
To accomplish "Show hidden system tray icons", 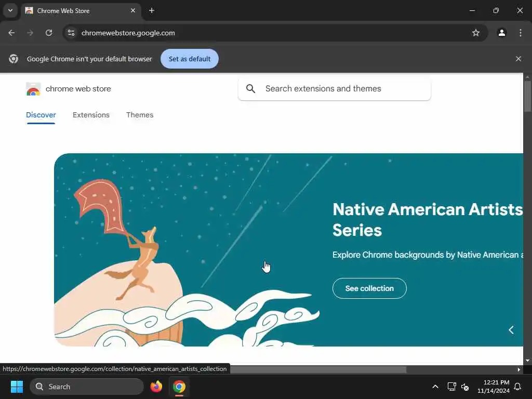I will (x=435, y=387).
